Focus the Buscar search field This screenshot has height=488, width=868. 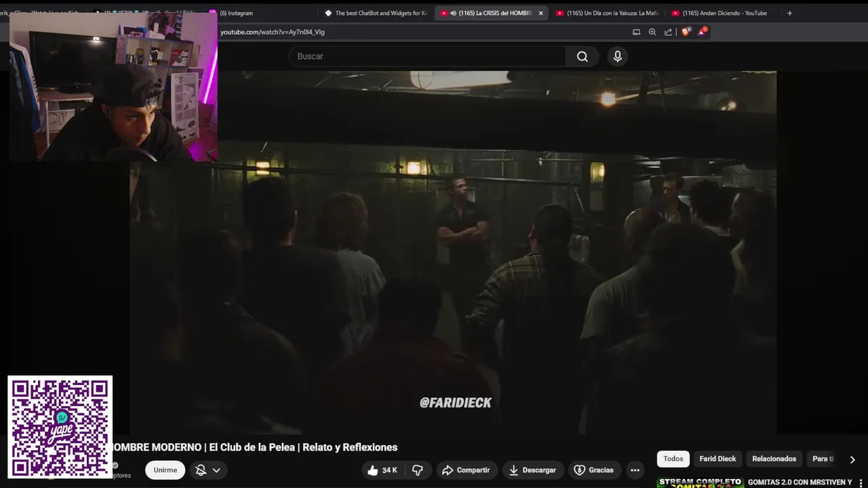click(x=427, y=56)
